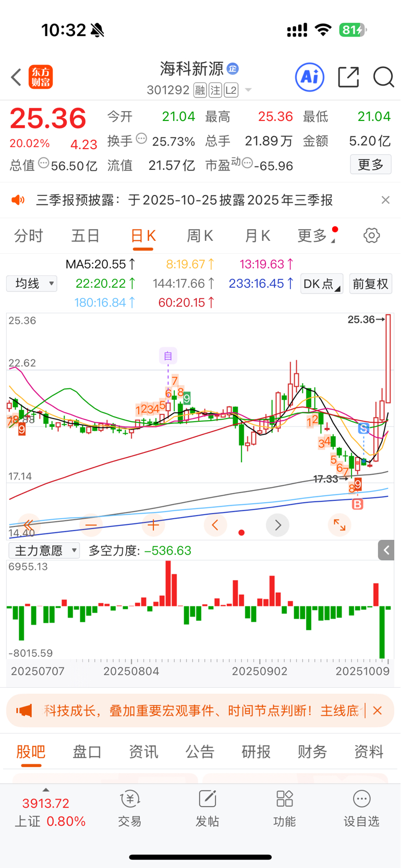The image size is (401, 868).
Task: Move chart left with left chevron
Action: coord(215,525)
